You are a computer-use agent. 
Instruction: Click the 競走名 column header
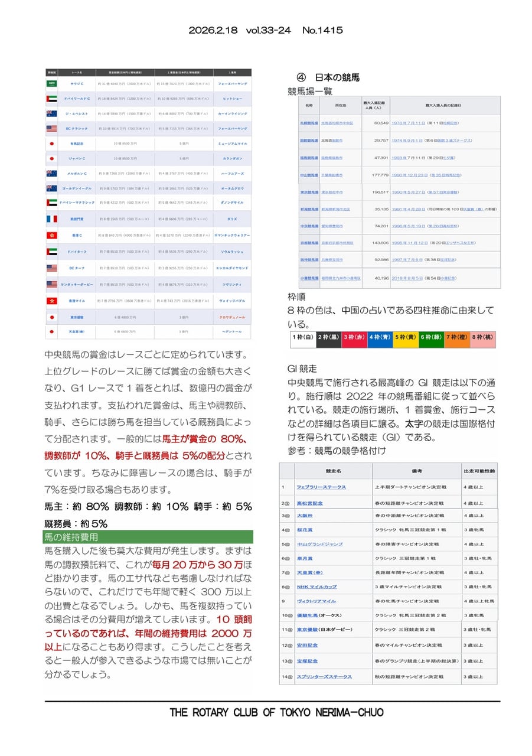tap(333, 471)
